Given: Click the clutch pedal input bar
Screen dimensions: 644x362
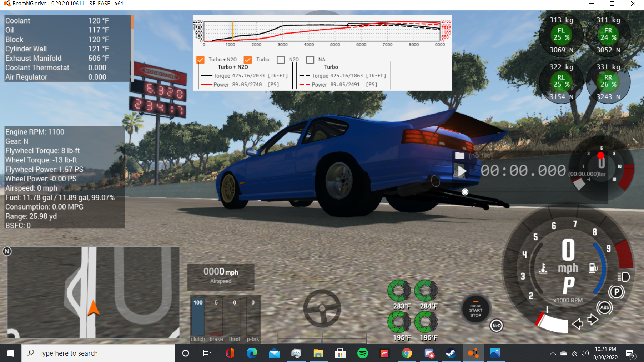Looking at the screenshot, I should click(x=198, y=317).
